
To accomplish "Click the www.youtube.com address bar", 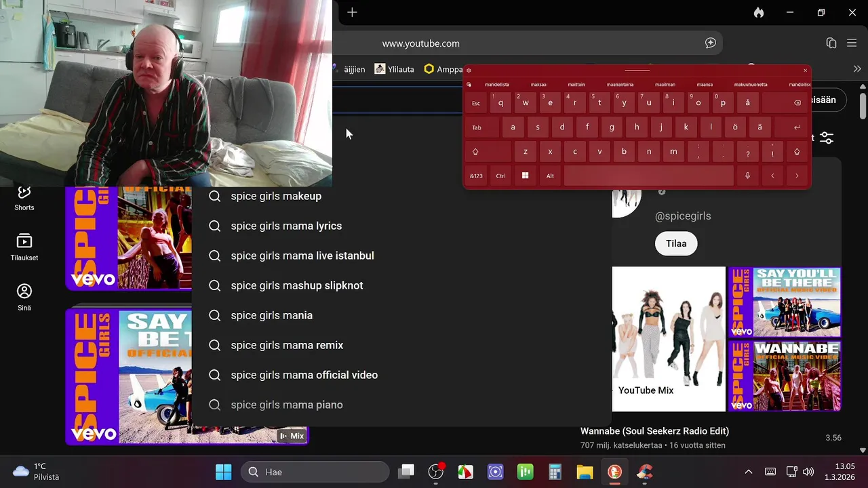I will coord(529,43).
